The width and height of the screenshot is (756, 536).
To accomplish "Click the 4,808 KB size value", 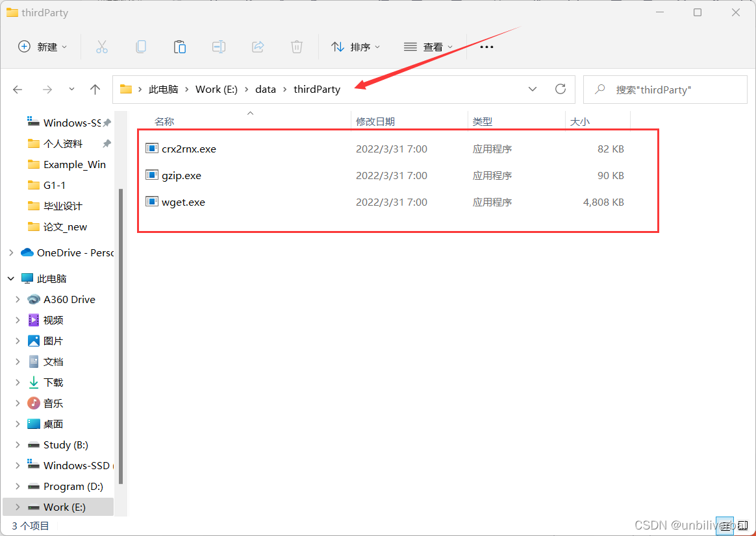I will (603, 202).
